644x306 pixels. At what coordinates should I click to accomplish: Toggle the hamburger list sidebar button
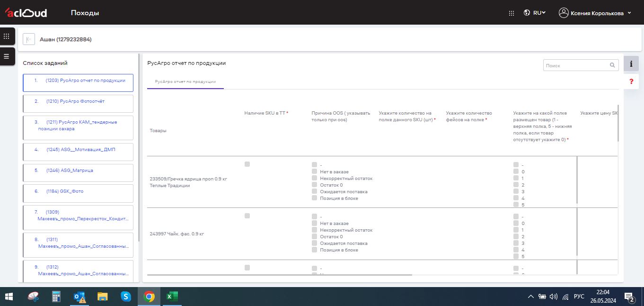tap(7, 56)
